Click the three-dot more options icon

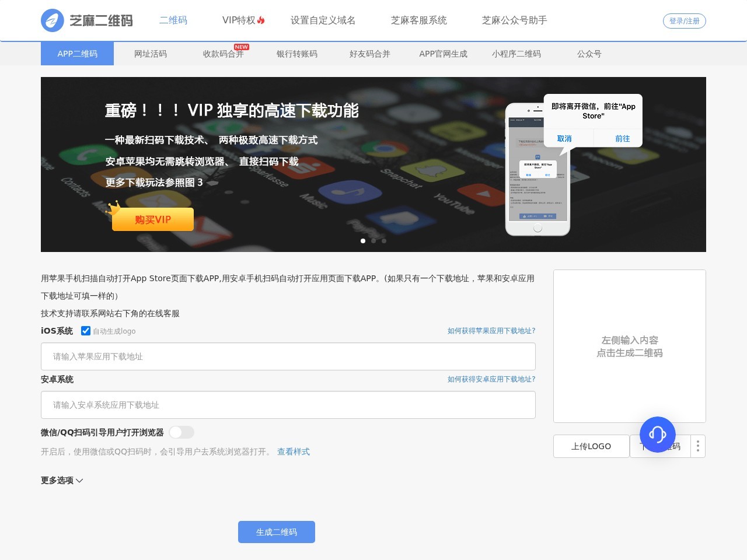698,446
